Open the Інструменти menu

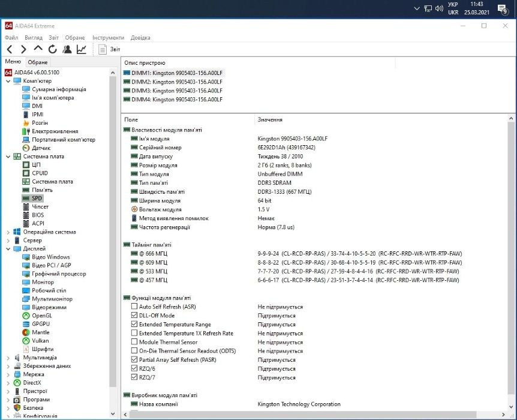pos(108,38)
